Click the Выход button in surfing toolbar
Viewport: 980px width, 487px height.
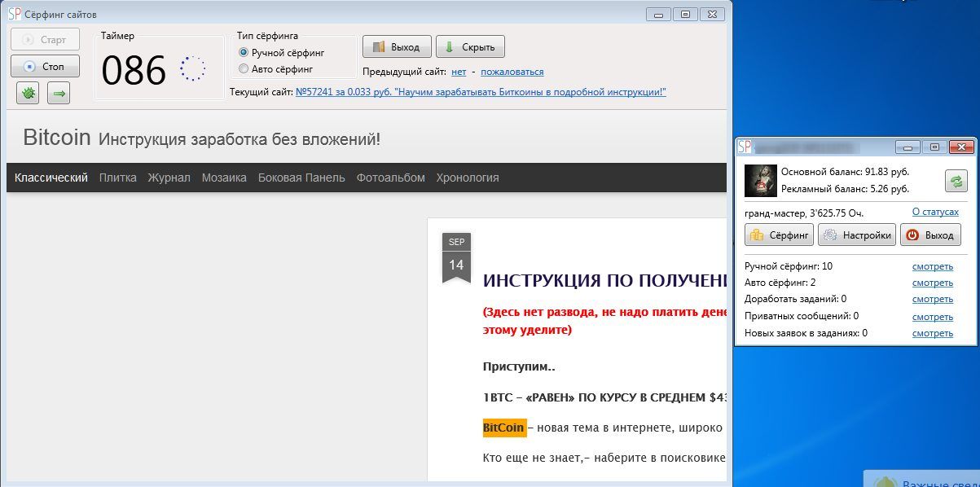click(x=397, y=47)
